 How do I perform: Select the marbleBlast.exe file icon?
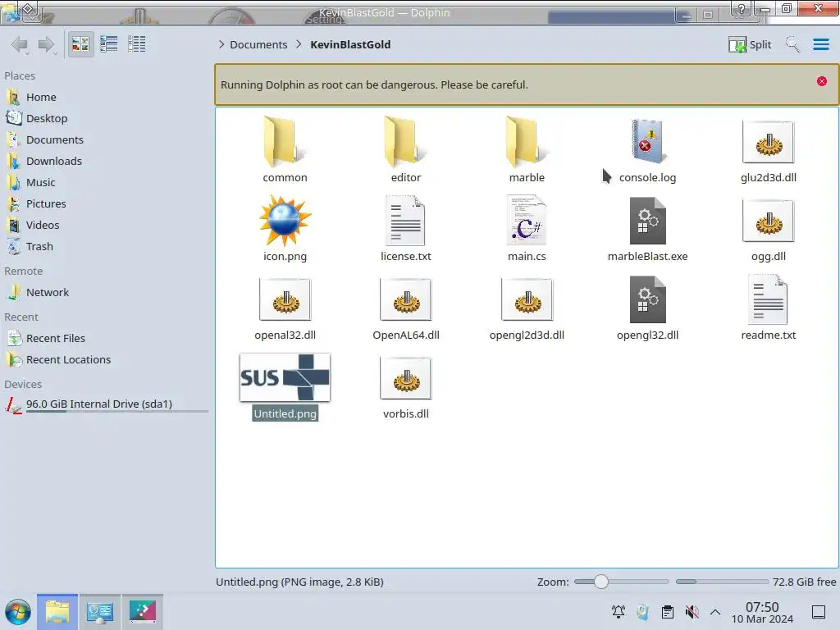pos(648,221)
